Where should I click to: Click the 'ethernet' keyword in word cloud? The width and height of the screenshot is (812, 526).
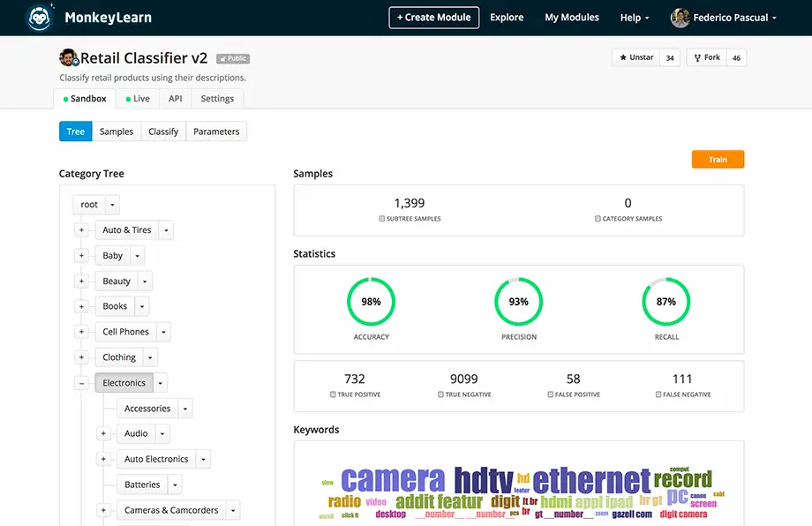591,480
